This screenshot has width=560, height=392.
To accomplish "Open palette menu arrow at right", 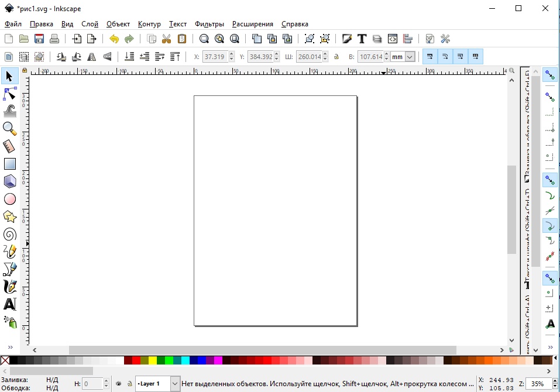I will click(555, 357).
